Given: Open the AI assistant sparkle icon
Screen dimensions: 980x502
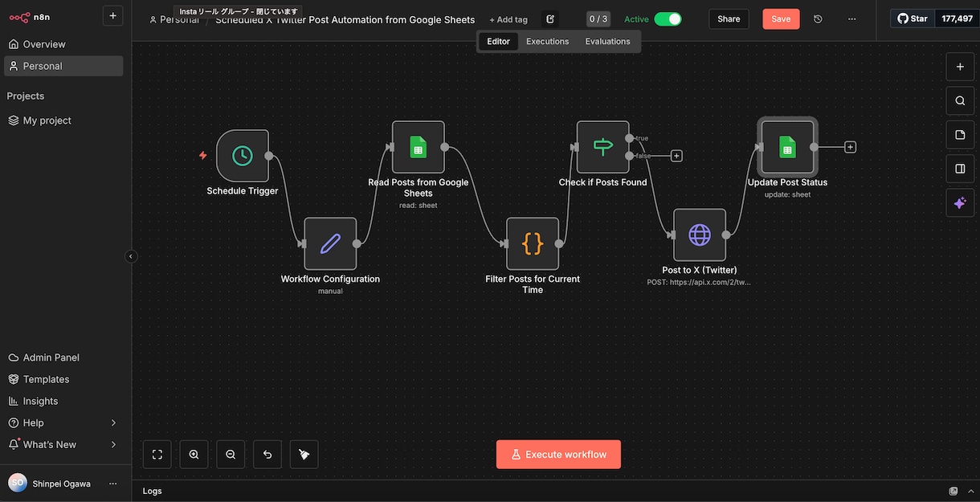Looking at the screenshot, I should coord(960,203).
